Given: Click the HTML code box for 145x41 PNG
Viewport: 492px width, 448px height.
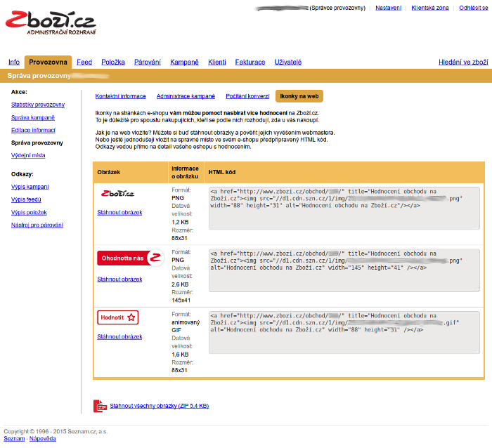Looking at the screenshot, I should click(344, 270).
